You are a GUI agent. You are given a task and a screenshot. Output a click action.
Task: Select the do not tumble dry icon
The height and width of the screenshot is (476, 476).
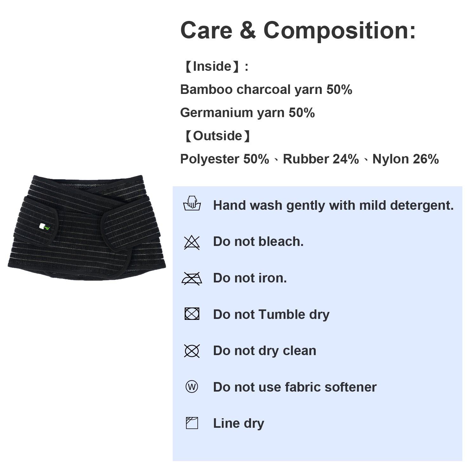(x=192, y=314)
